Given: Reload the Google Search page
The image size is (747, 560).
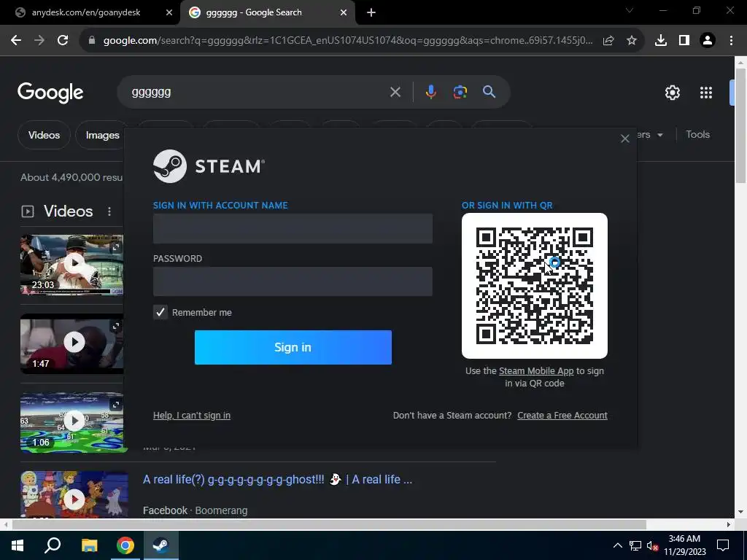Looking at the screenshot, I should click(x=63, y=41).
